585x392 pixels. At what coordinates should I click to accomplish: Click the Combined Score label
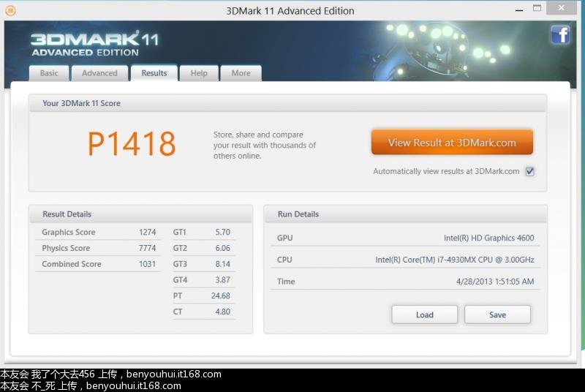[x=72, y=264]
